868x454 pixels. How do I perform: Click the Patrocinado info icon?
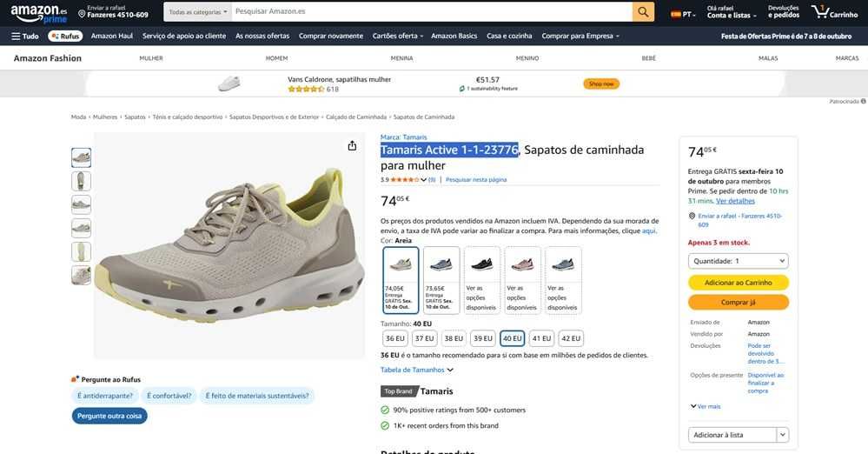pos(863,102)
